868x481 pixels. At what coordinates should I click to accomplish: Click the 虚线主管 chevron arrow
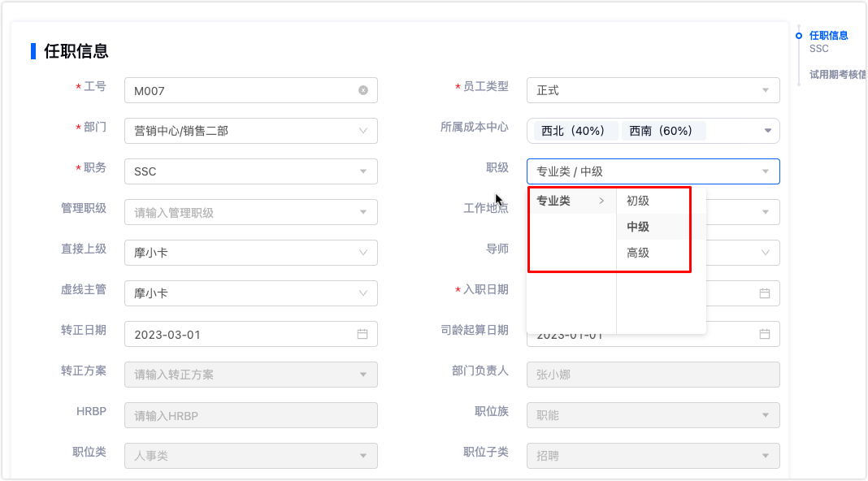[x=362, y=293]
